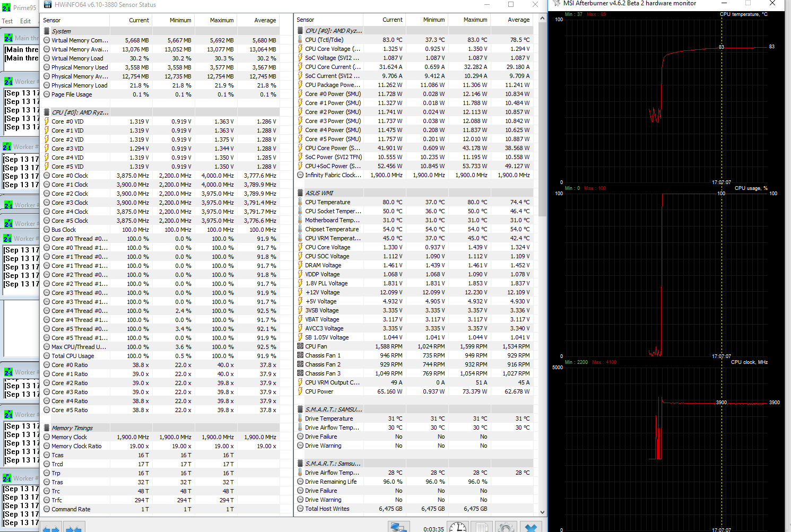
Task: Select the 'Page File Usage' sensor row
Action: pos(161,94)
